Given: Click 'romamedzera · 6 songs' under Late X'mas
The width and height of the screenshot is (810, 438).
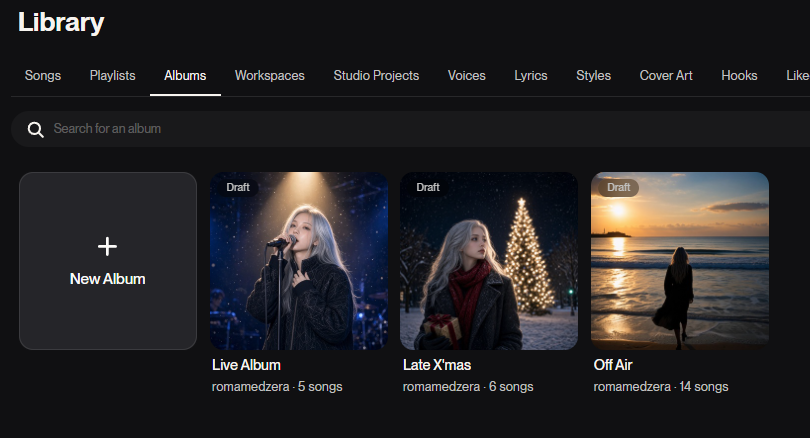Looking at the screenshot, I should pos(468,387).
